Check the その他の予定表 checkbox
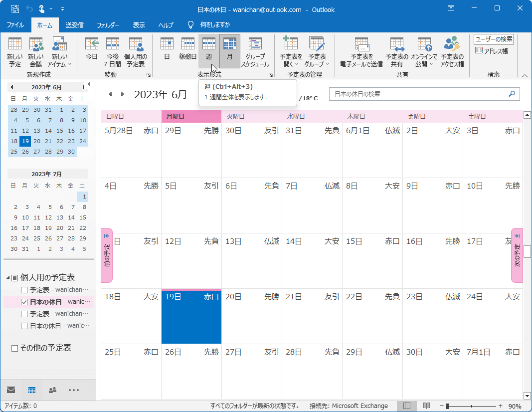The width and height of the screenshot is (532, 412). click(x=15, y=348)
